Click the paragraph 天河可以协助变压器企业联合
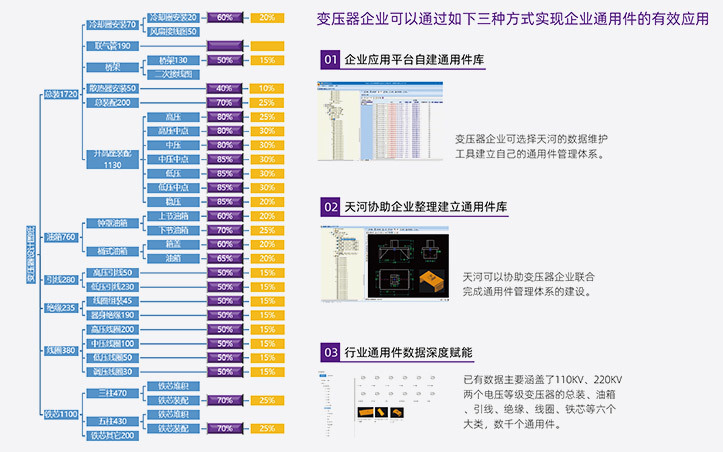The image size is (723, 452). point(528,284)
